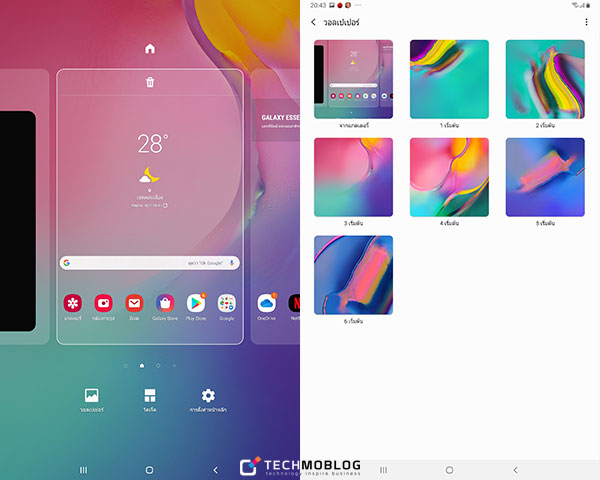Tap the Google search bar
Viewport: 600px width, 480px height.
[150, 263]
